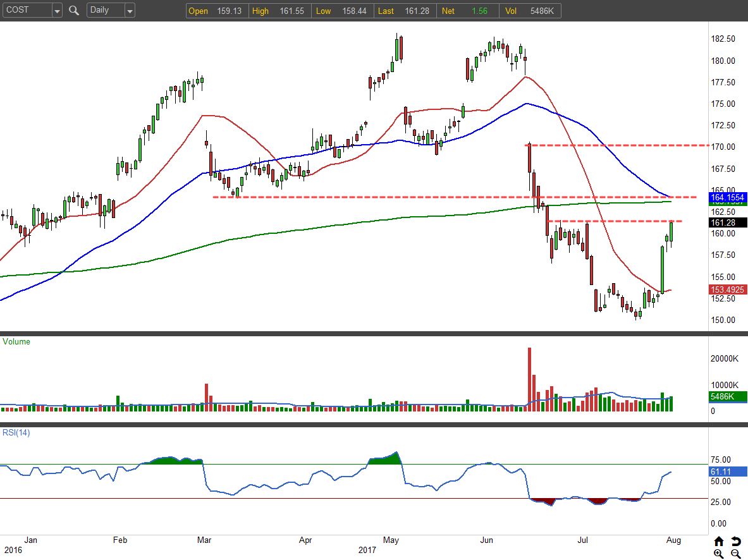Zoom in using the plus magnifier icon

pyautogui.click(x=719, y=554)
